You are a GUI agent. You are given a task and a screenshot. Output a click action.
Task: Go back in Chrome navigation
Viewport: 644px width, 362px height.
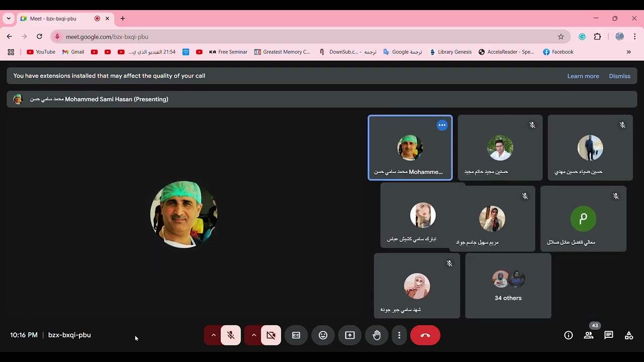[x=9, y=37]
